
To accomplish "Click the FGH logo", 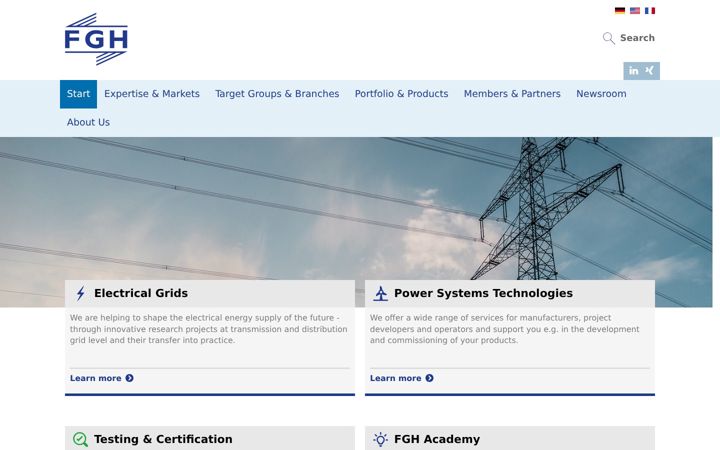I will coord(96,39).
